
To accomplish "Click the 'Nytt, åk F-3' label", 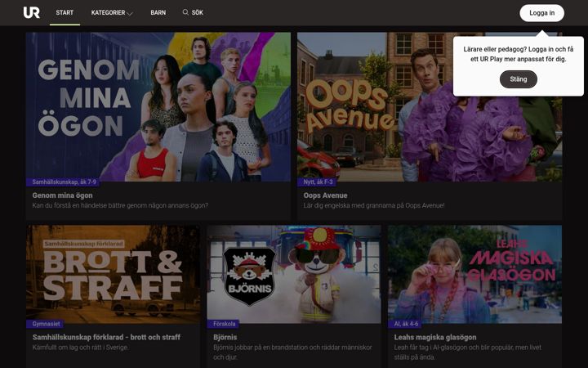I will coord(317,182).
